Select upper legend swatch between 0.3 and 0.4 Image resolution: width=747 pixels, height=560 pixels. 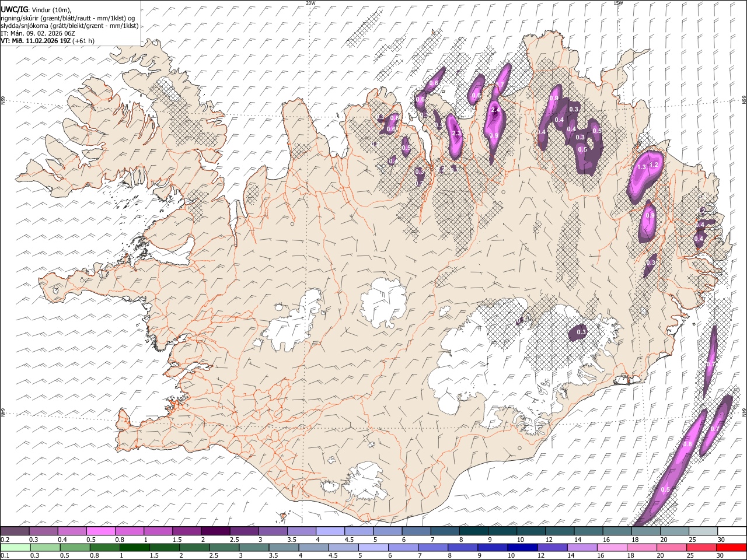[44, 531]
